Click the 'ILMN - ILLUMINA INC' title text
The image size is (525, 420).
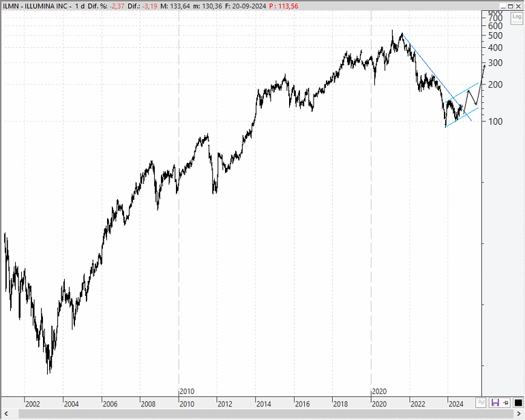point(35,6)
